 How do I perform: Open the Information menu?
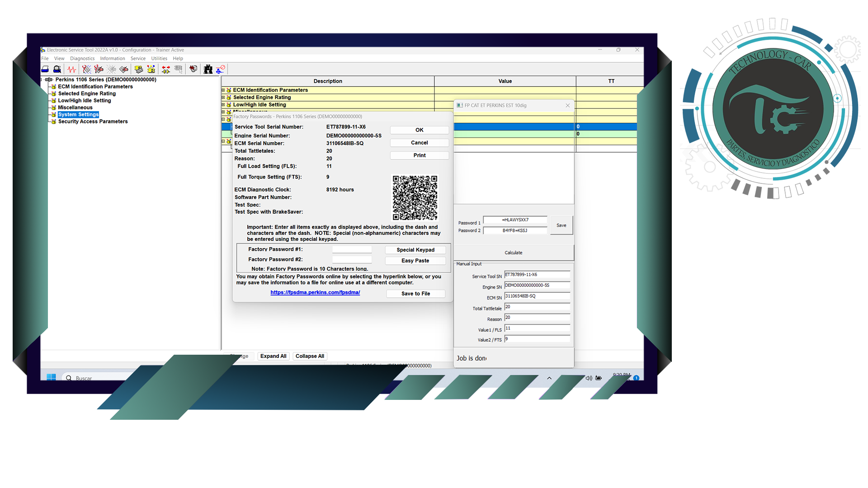coord(113,58)
